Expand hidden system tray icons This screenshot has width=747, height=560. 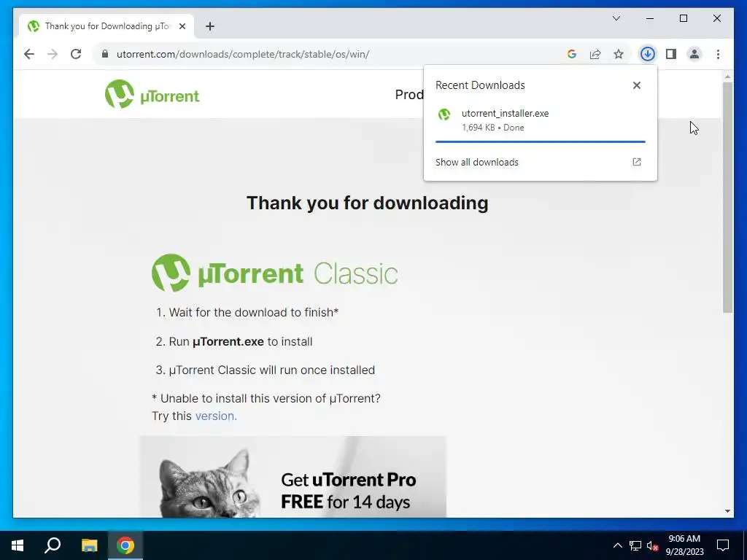point(617,545)
